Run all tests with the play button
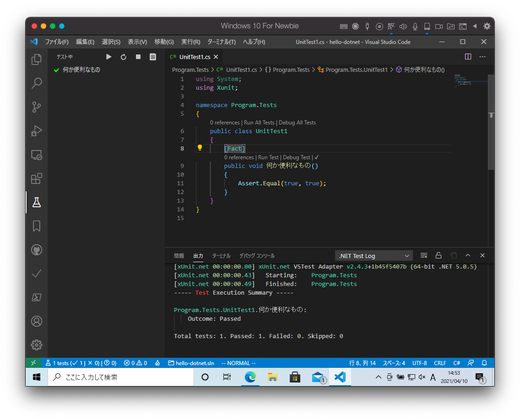Screen dimensions: 520x420 pos(108,57)
